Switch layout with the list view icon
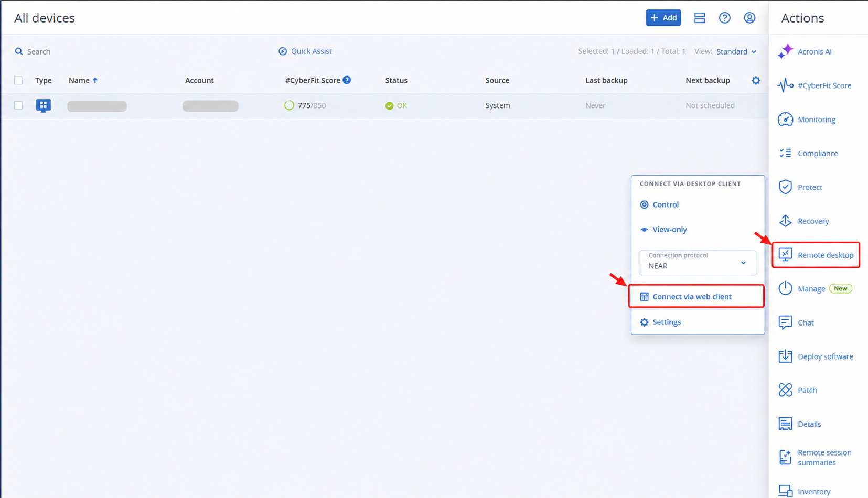Viewport: 868px width, 498px height. pyautogui.click(x=700, y=18)
